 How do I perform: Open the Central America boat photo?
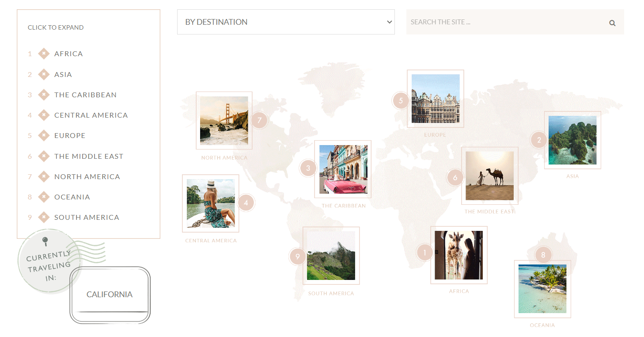[211, 203]
